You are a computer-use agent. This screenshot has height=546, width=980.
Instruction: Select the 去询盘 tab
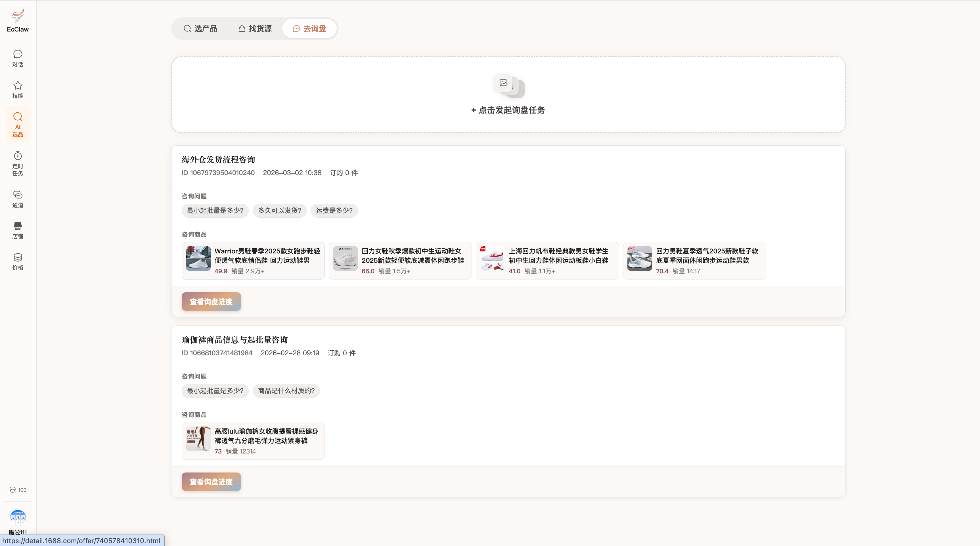309,28
